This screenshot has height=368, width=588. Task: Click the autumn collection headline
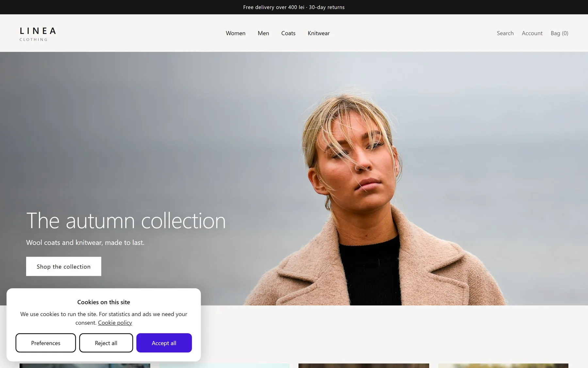click(126, 220)
